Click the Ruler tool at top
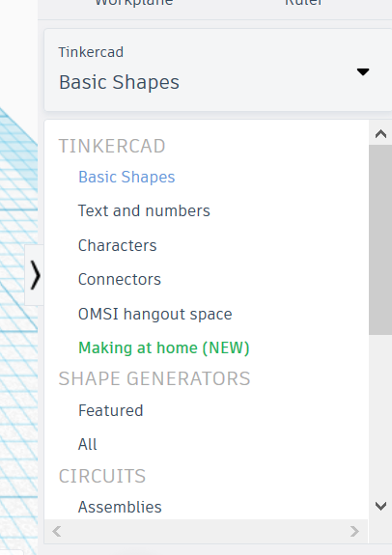This screenshot has height=555, width=392. click(304, 2)
